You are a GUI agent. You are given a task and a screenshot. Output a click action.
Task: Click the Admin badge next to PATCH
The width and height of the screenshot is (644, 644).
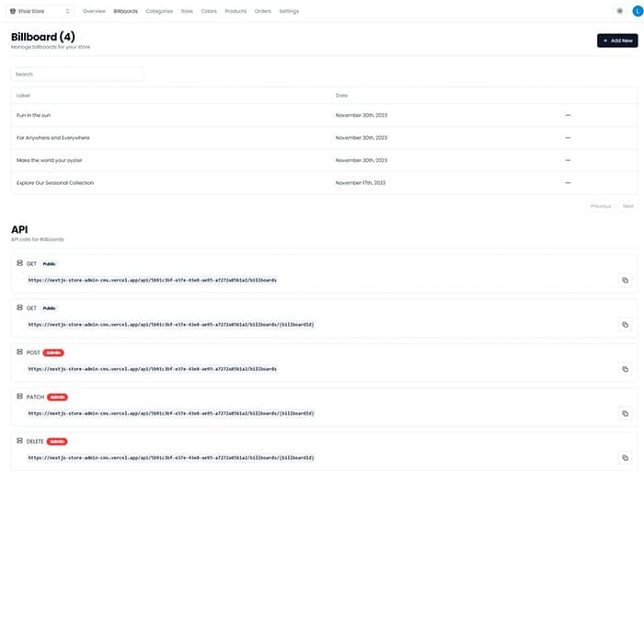point(57,397)
